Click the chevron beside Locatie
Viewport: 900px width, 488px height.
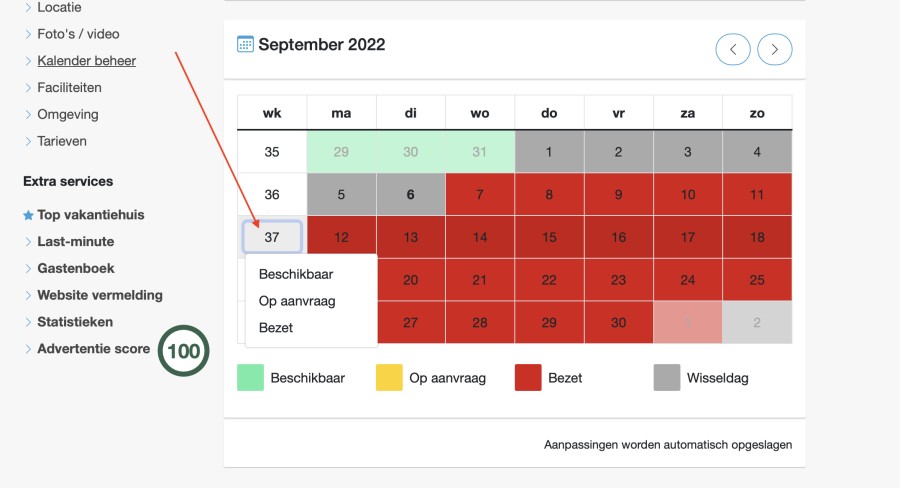[x=28, y=7]
